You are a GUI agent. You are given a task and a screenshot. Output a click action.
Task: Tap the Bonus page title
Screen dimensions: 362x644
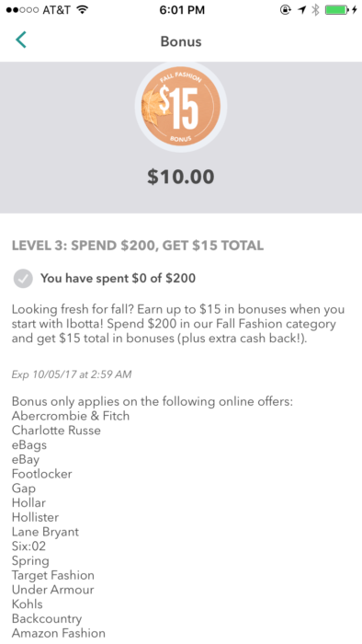pos(181,41)
